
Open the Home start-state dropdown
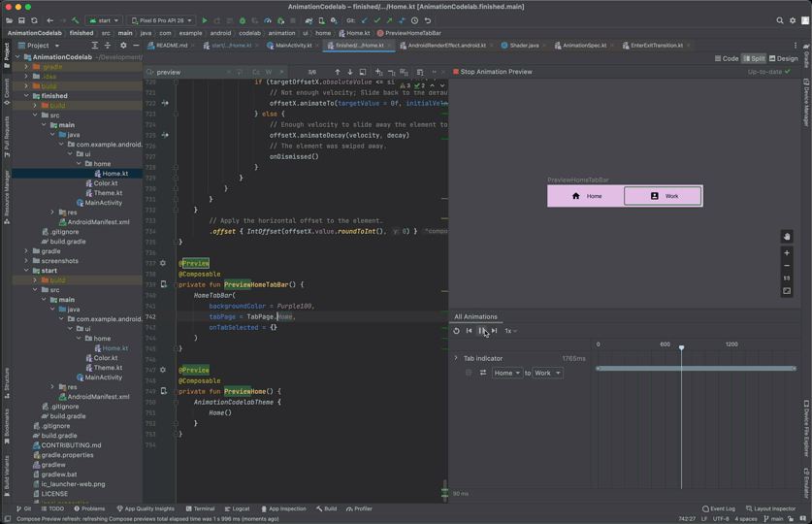pos(506,373)
